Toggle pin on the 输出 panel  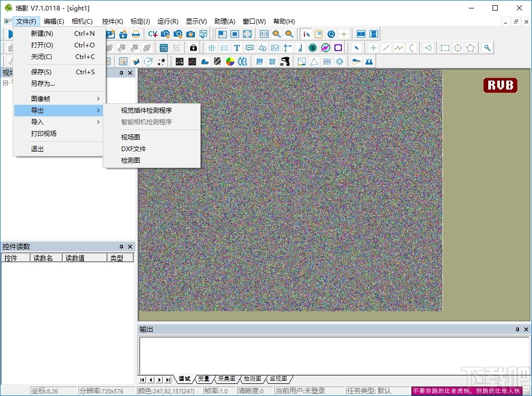tap(517, 330)
